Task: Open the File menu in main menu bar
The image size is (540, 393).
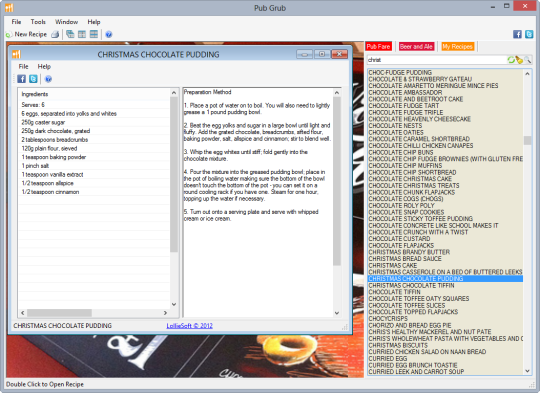Action: [16, 22]
